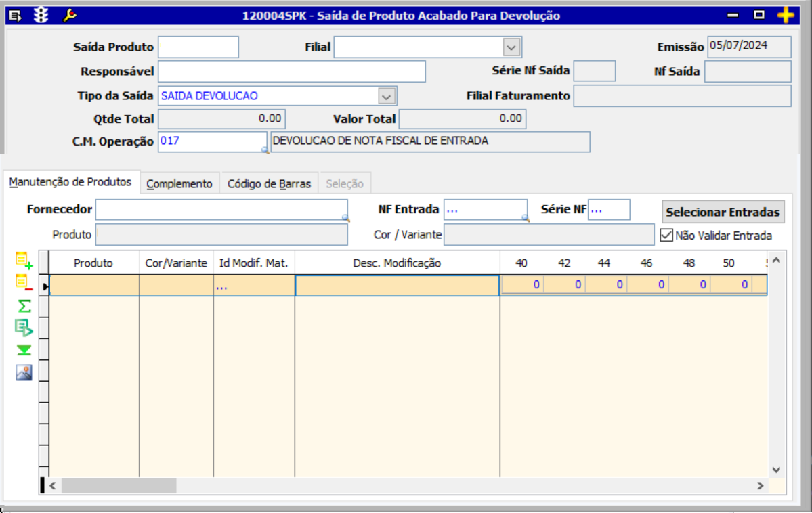Click the yellow wrench icon in title bar

coord(69,15)
